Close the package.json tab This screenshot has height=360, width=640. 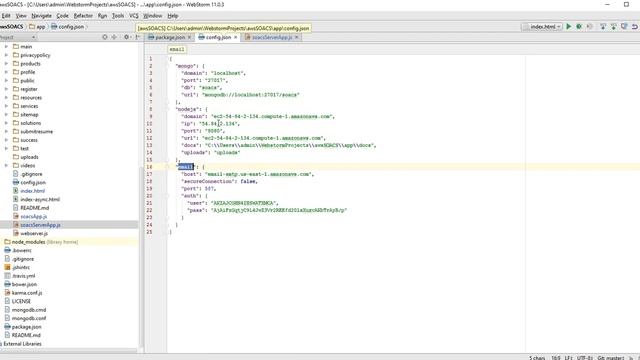(189, 37)
